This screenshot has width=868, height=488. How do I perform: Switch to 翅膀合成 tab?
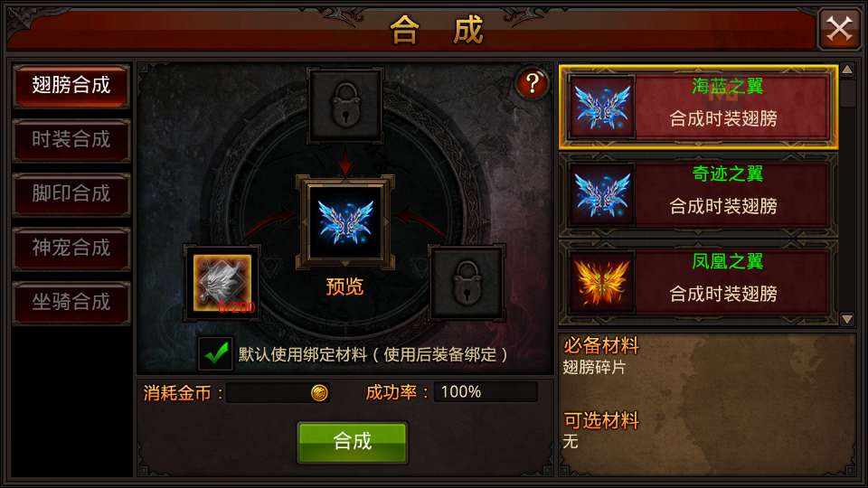click(x=71, y=86)
